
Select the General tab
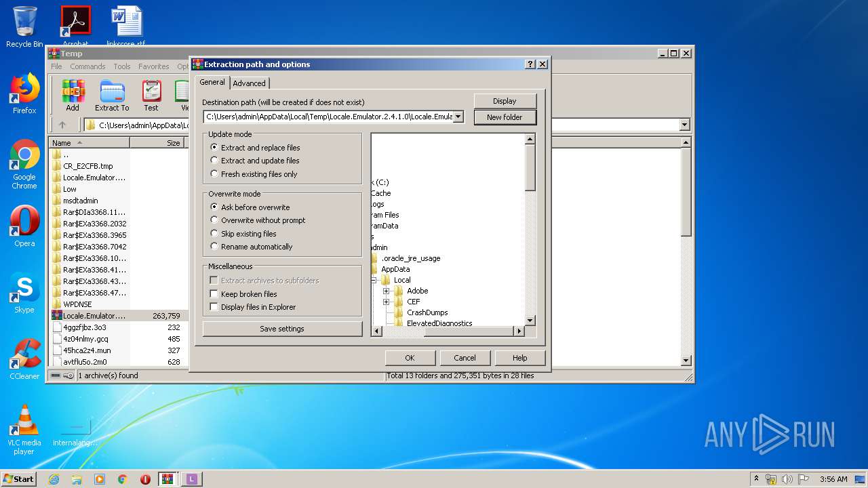pos(212,82)
